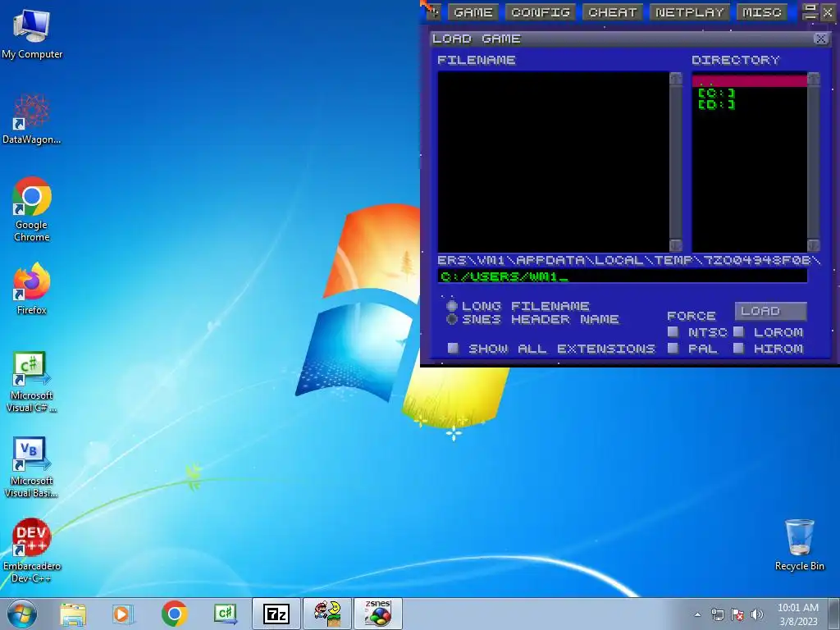Select the Long Filename radio option
Screen dimensions: 840x630
coord(452,306)
